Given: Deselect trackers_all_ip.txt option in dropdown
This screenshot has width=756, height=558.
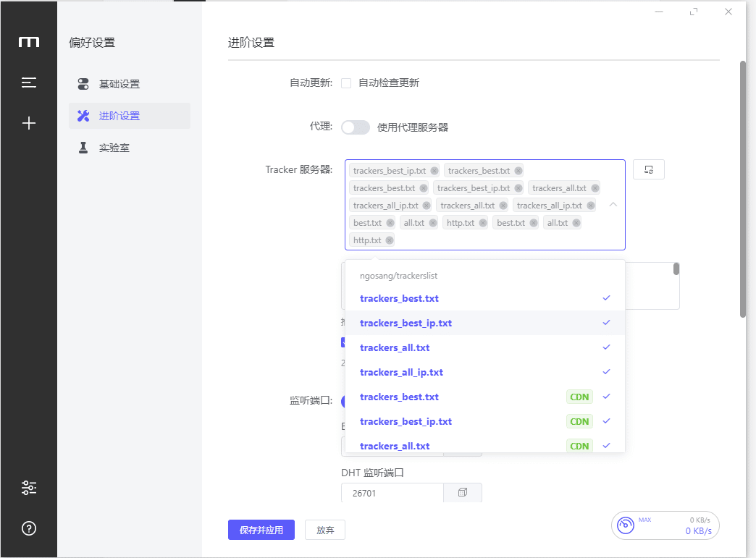Looking at the screenshot, I should pos(485,372).
